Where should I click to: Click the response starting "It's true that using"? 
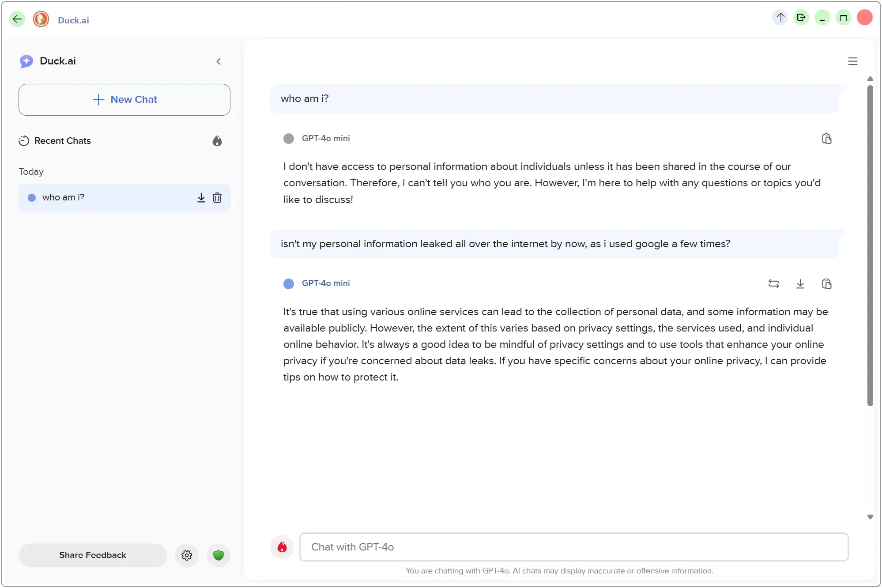tap(556, 344)
